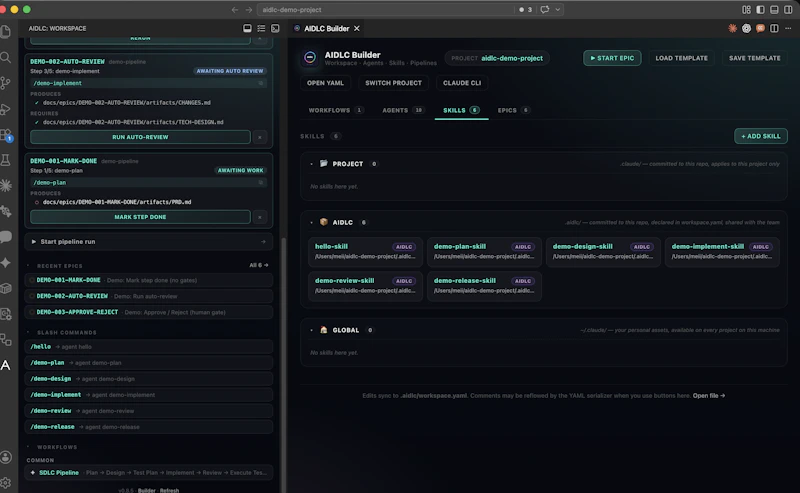Viewport: 800px width, 493px height.
Task: Click + ADD SKILL button
Action: tap(761, 136)
